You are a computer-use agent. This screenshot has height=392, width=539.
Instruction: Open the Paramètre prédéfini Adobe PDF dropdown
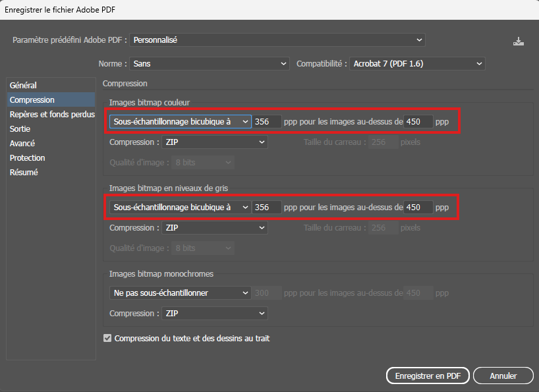277,40
